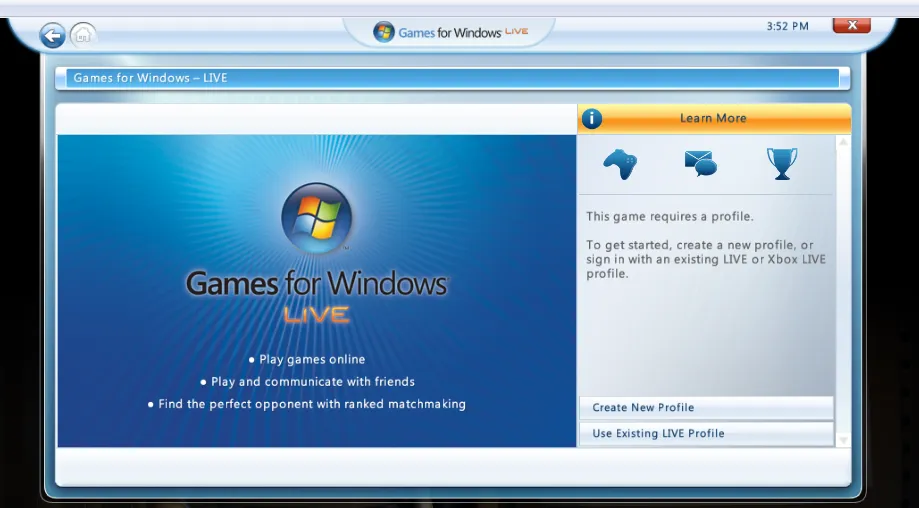Click "Find the perfect opponent" matchmaking text
The image size is (919, 508).
(312, 404)
